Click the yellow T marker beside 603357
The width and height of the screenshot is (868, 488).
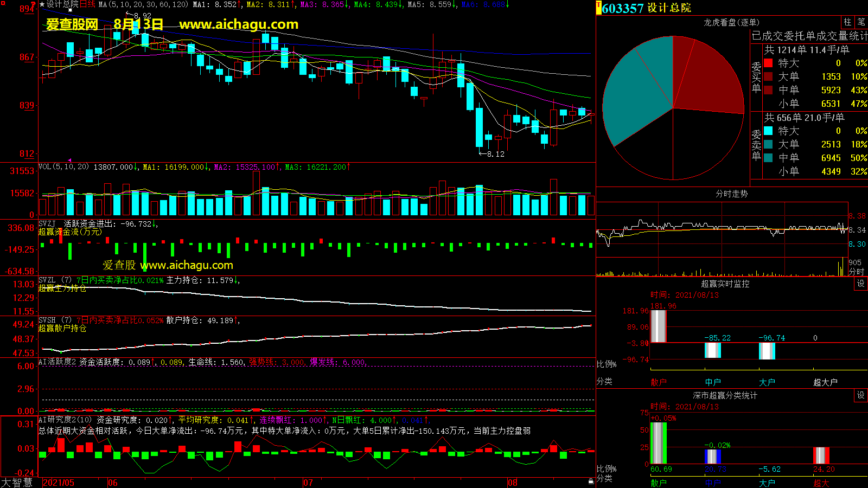pyautogui.click(x=598, y=8)
